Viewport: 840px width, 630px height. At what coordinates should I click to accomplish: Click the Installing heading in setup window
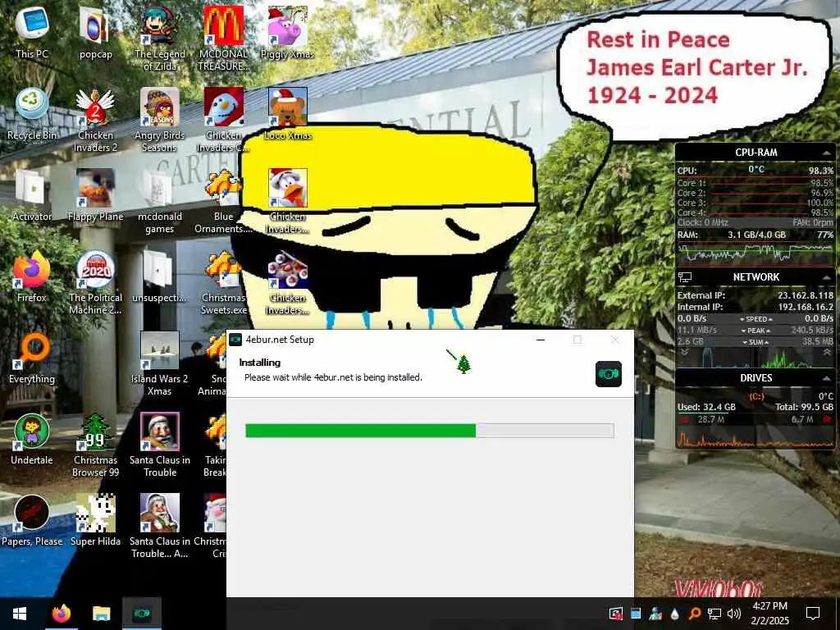[x=260, y=363]
